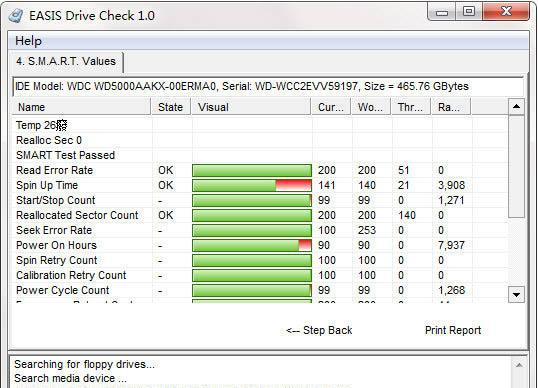Image resolution: width=538 pixels, height=388 pixels.
Task: Click the 'Searching for floppy drives...' log line
Action: point(84,364)
